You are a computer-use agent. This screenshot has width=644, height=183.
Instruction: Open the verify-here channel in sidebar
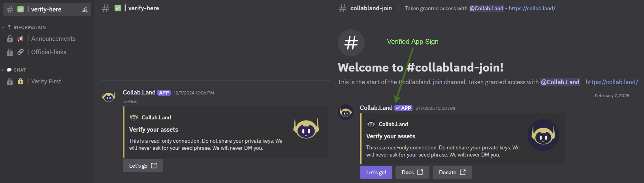coord(47,9)
